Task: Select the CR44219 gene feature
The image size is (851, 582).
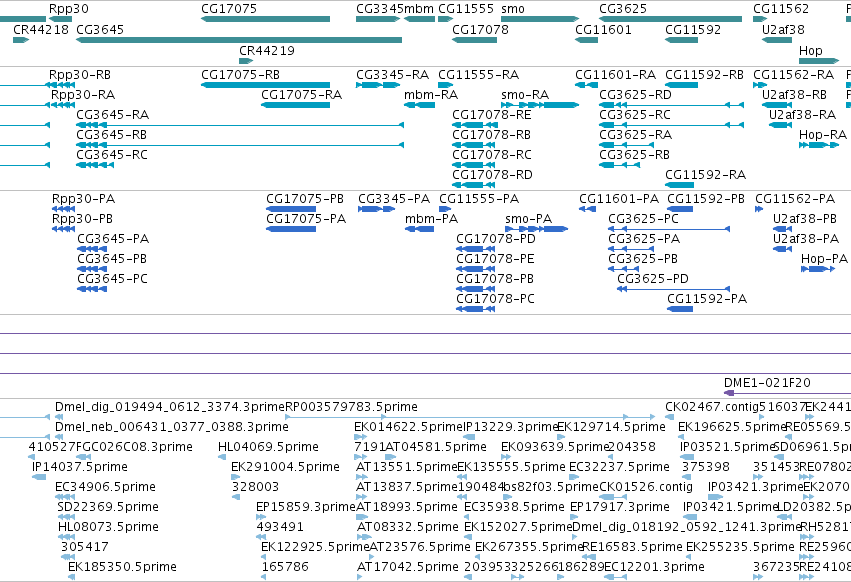Action: [x=246, y=60]
